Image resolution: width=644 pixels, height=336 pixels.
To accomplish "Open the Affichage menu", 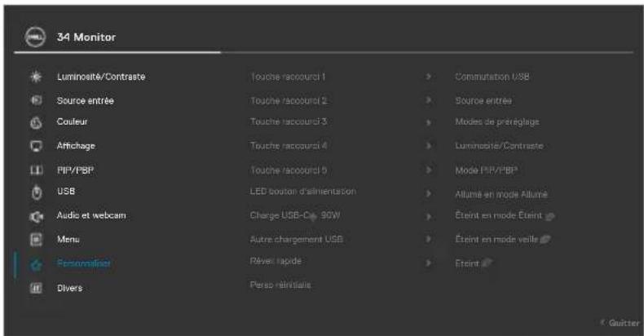I will pos(76,146).
